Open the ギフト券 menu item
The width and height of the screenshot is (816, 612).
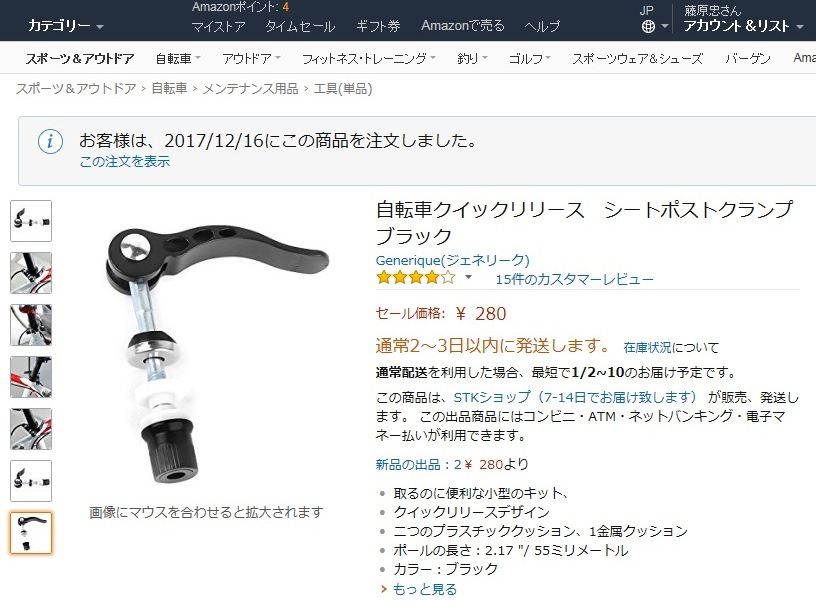pyautogui.click(x=378, y=26)
